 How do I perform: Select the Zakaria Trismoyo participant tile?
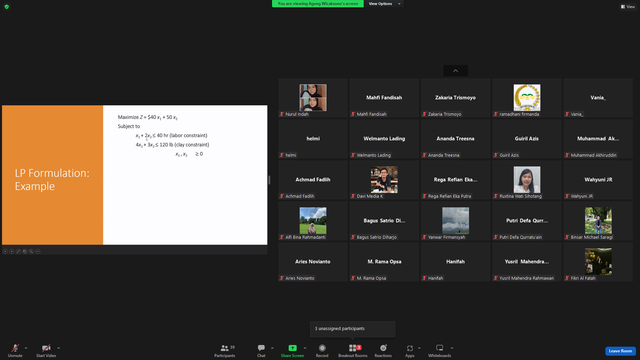456,98
